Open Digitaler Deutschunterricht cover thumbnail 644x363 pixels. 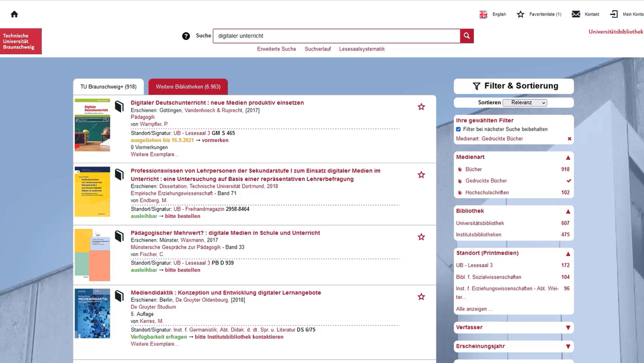pos(92,125)
